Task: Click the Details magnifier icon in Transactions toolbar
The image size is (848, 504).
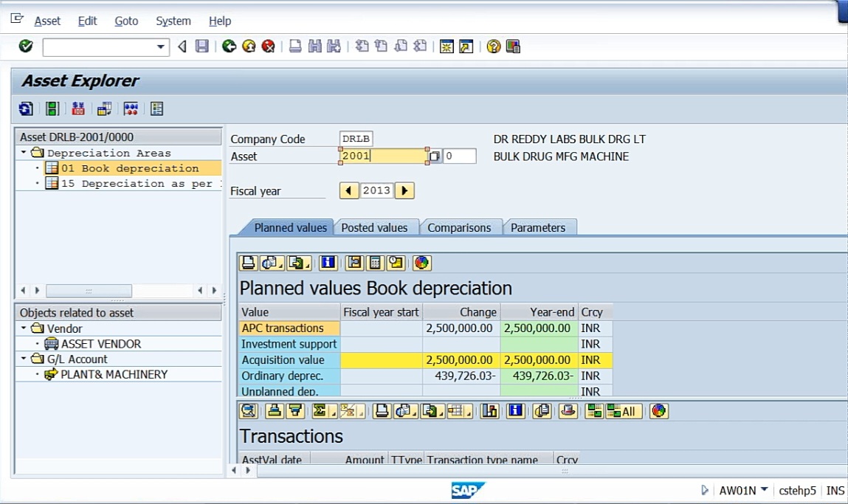Action: tap(248, 411)
